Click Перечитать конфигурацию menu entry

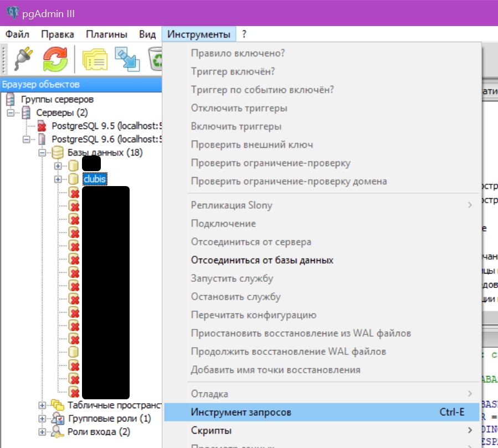click(x=321, y=315)
